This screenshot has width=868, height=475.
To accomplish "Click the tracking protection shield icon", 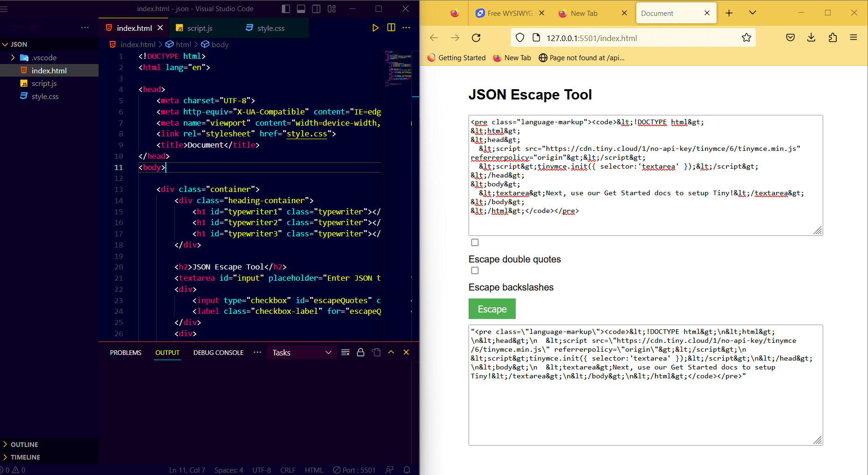I will pos(520,38).
